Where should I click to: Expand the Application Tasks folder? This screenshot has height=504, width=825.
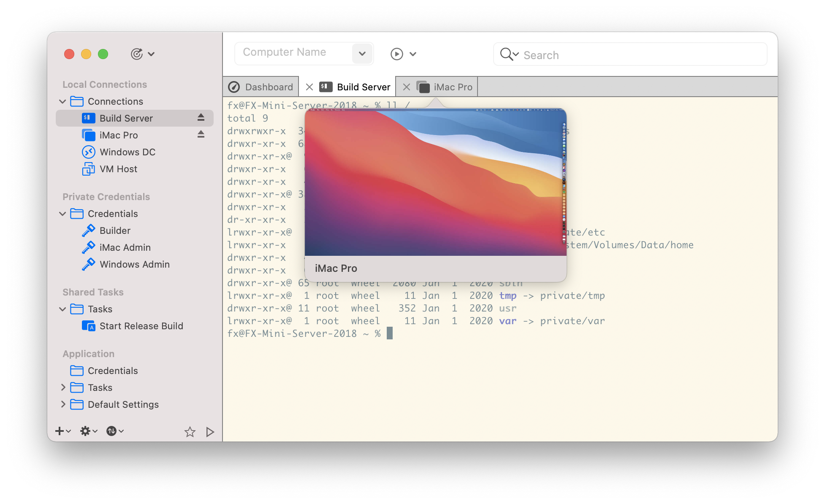coord(63,387)
